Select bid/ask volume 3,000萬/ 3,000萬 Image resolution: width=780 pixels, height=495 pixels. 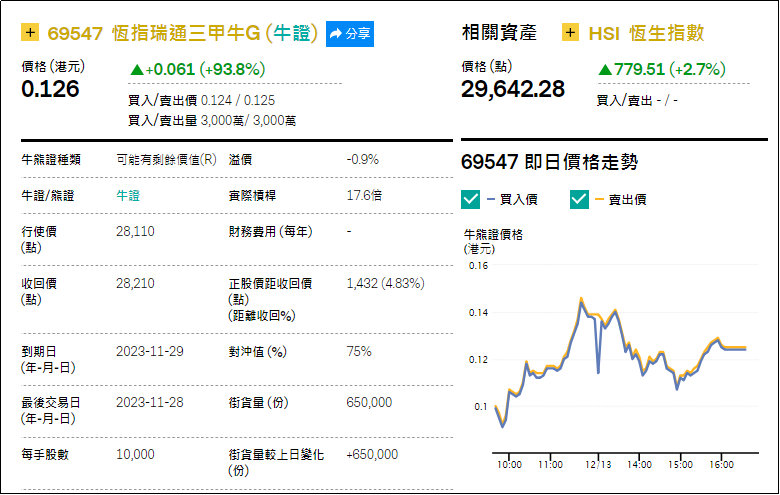pos(248,120)
